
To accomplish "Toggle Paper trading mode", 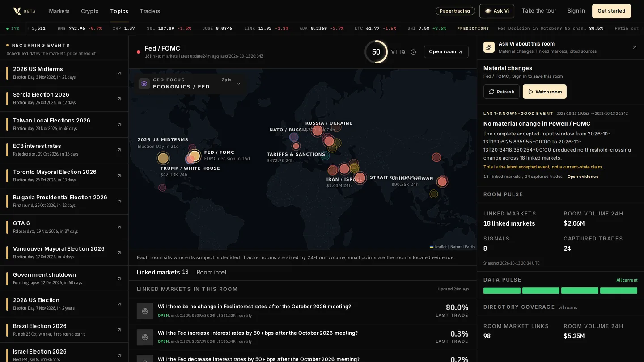I will (455, 11).
